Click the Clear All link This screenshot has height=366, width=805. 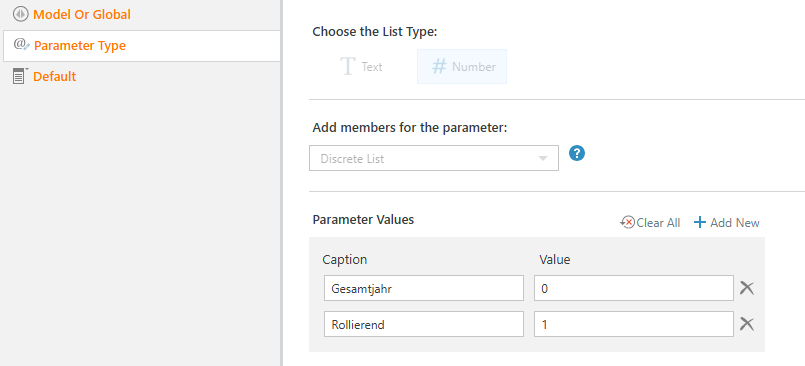(658, 223)
